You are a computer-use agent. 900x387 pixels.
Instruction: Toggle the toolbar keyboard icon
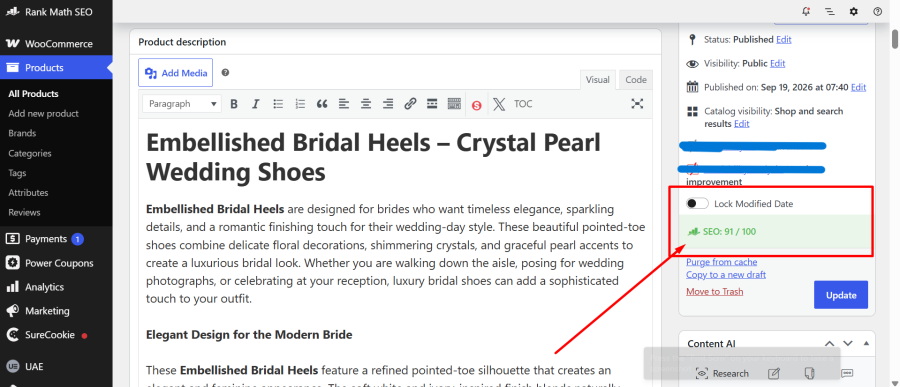click(x=454, y=104)
